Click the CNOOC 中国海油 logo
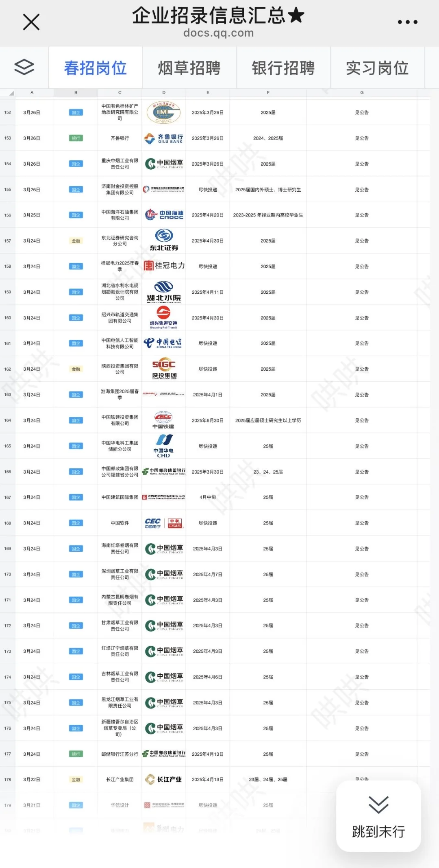 164,215
